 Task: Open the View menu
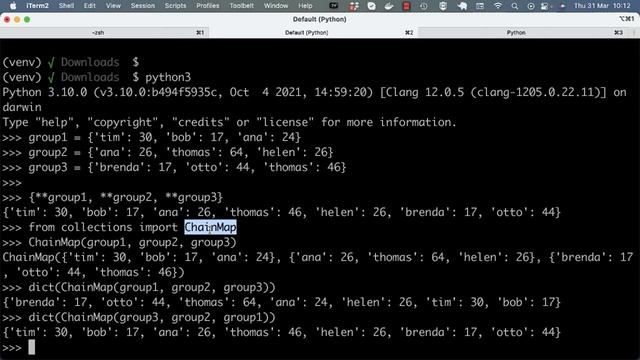coord(113,6)
